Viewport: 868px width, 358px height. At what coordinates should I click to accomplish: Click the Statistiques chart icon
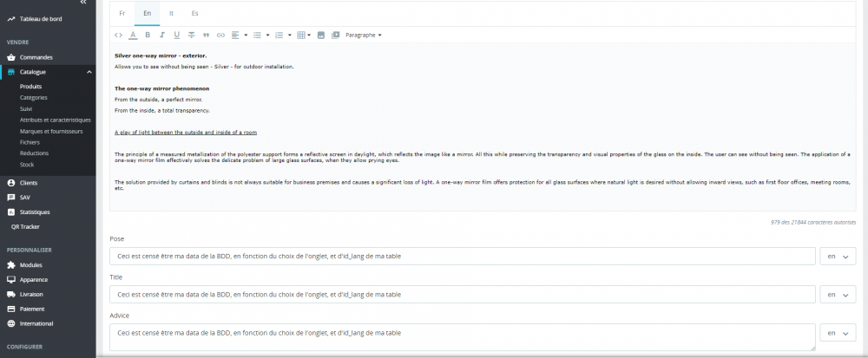11,212
